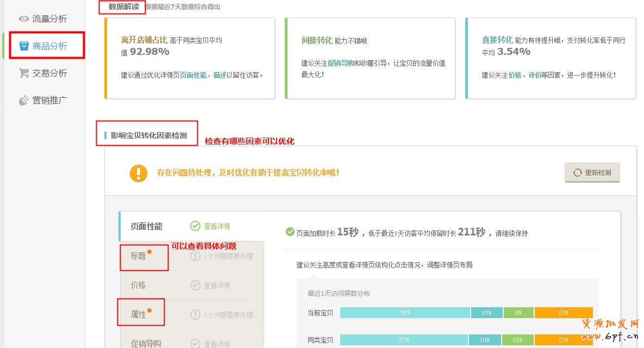Image resolution: width=644 pixels, height=348 pixels.
Task: Click the refresh icon in 重新检测 button
Action: [x=577, y=173]
